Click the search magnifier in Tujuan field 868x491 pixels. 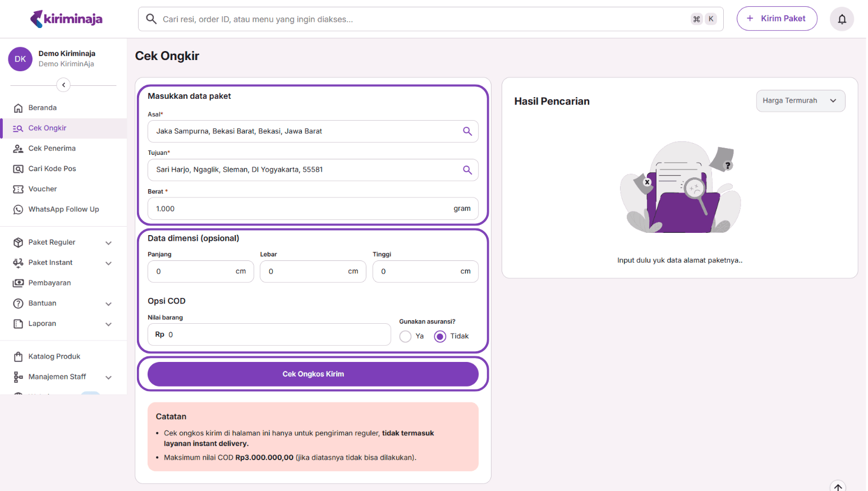click(467, 170)
